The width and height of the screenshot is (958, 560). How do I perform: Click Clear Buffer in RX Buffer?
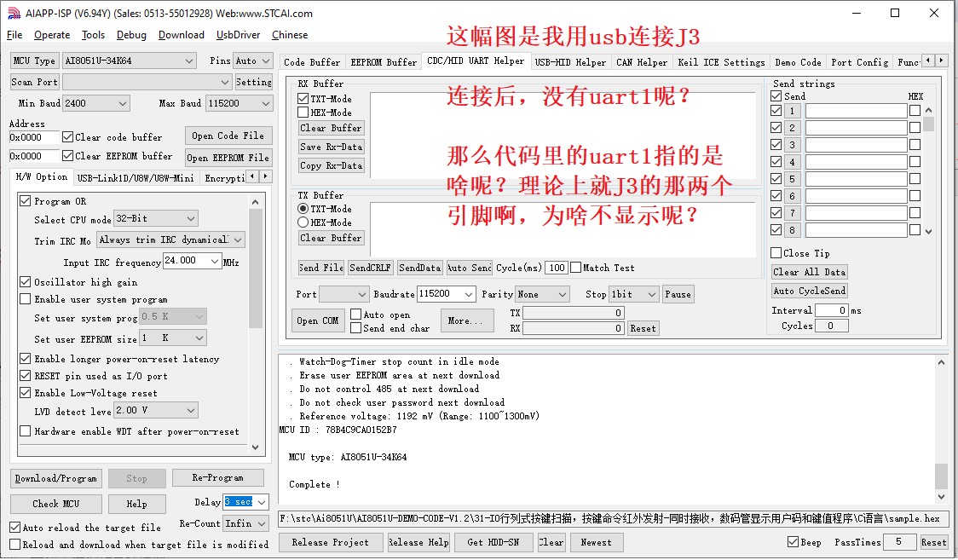(331, 128)
